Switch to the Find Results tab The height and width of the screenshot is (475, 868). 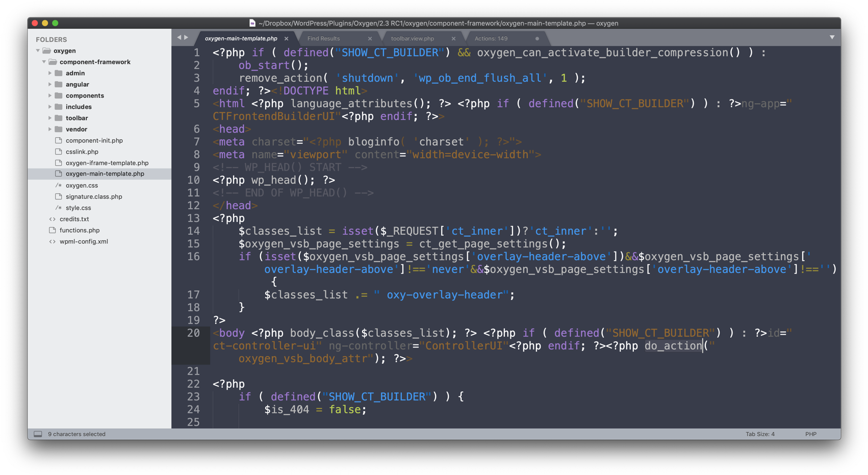323,39
